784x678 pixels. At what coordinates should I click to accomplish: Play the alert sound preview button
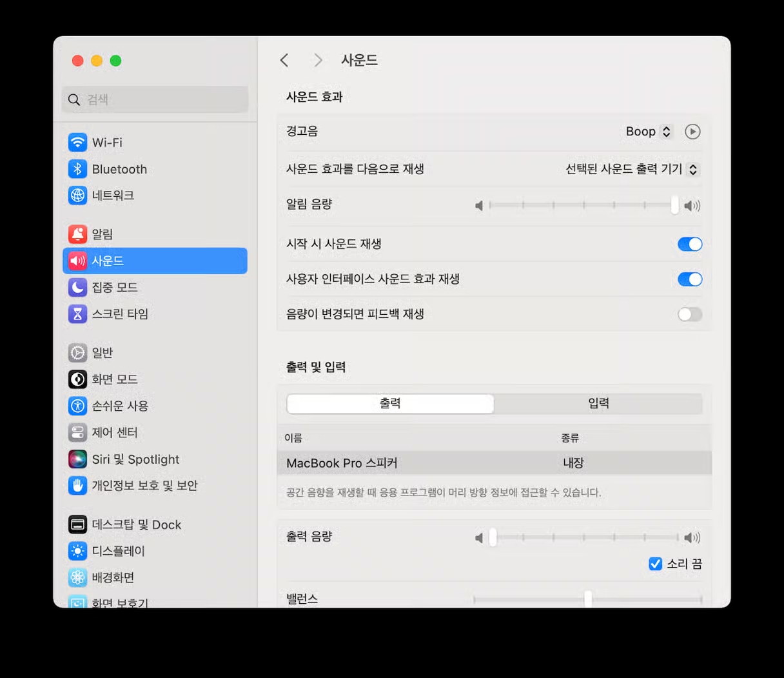tap(692, 132)
